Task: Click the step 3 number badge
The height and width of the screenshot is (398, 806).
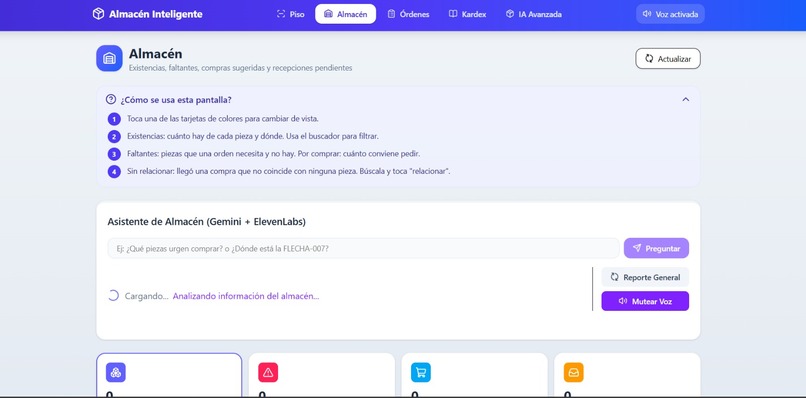Action: [x=114, y=154]
